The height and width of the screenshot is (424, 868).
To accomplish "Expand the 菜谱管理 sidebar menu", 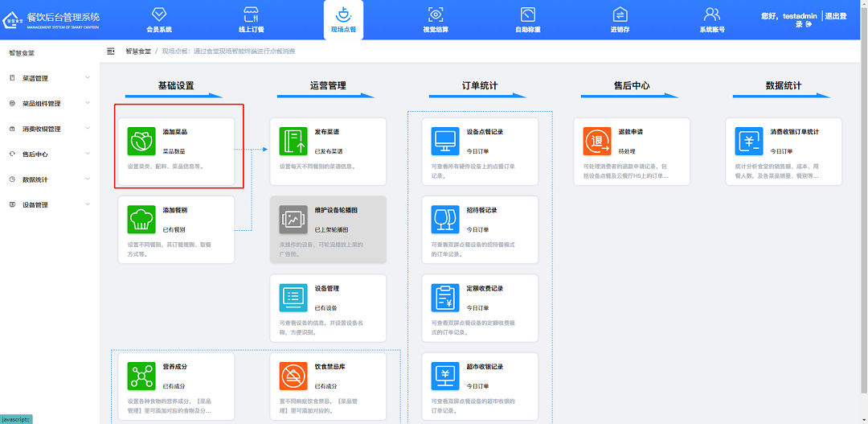I will (x=48, y=78).
